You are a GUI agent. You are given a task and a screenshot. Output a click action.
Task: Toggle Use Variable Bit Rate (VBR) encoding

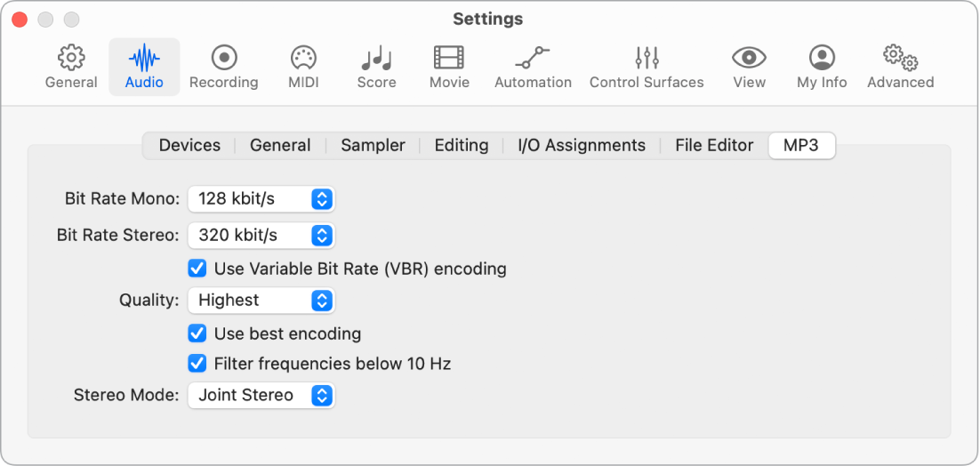tap(197, 269)
